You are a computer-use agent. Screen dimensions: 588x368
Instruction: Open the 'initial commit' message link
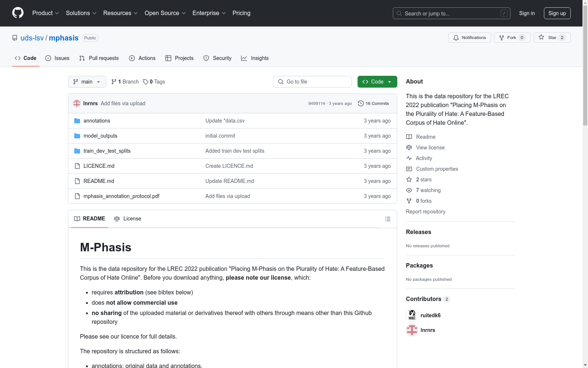coord(220,136)
